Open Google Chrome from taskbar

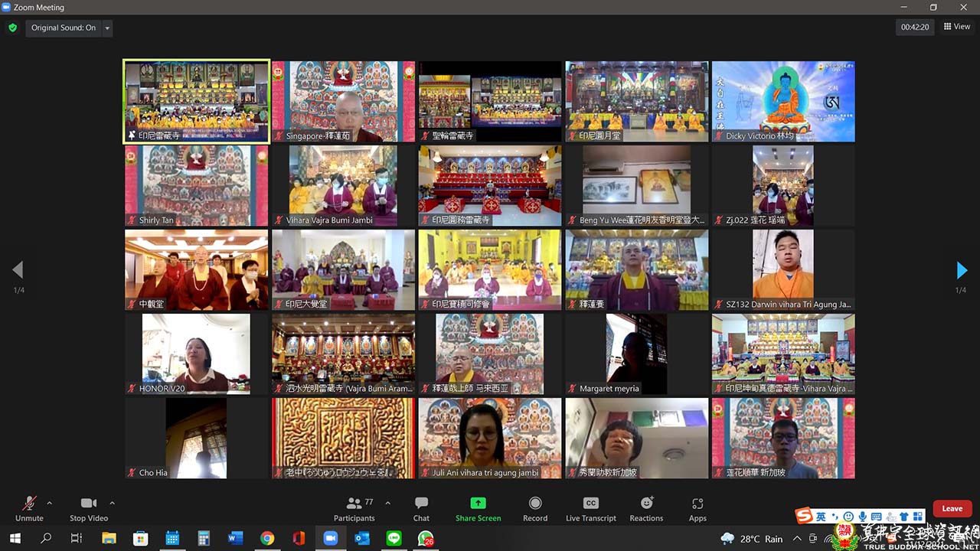point(266,539)
